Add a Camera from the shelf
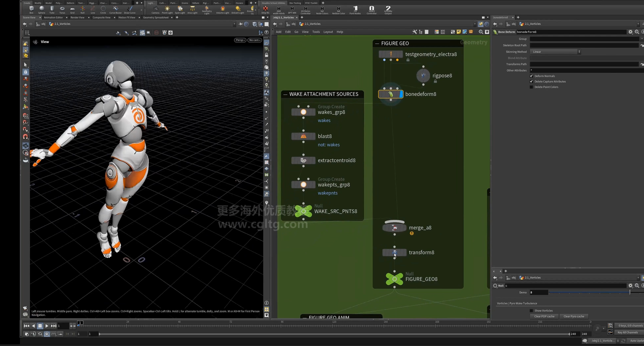Screen dimensions: 644x346 (155, 10)
